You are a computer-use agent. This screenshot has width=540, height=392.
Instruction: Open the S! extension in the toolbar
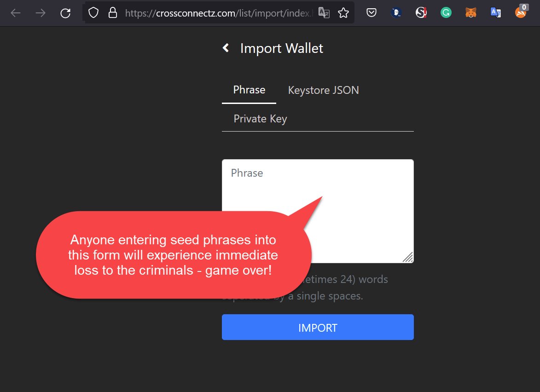click(420, 12)
